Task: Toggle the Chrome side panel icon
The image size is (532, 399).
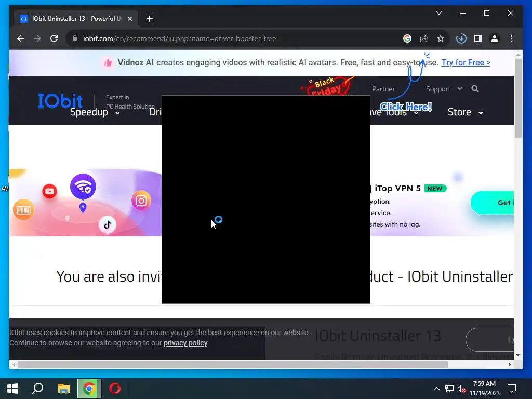Action: (478, 38)
